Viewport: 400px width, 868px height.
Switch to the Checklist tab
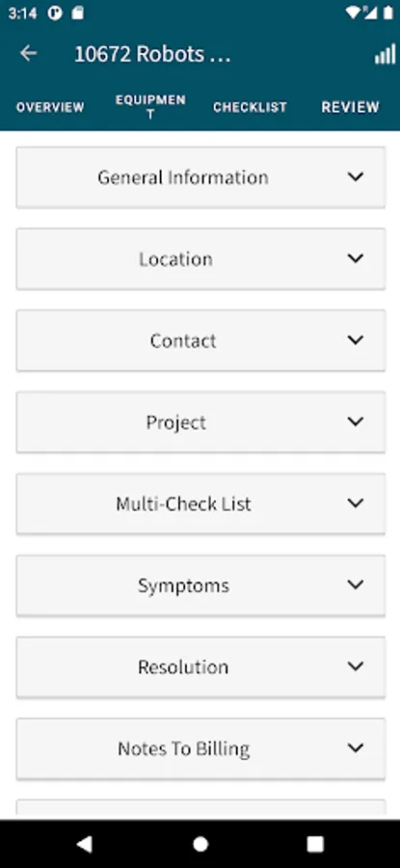250,107
